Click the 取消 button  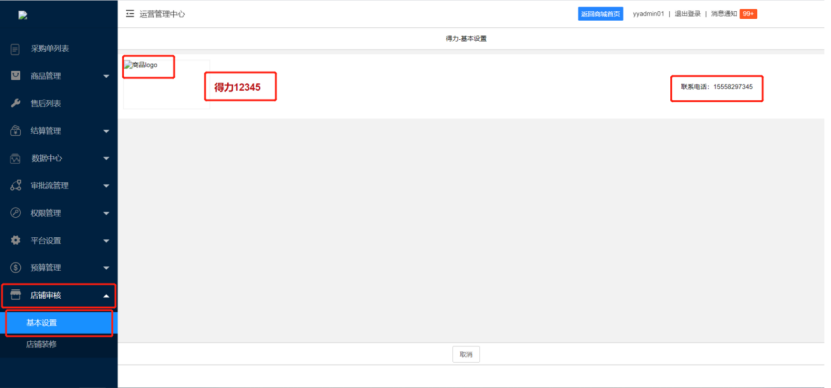click(466, 355)
